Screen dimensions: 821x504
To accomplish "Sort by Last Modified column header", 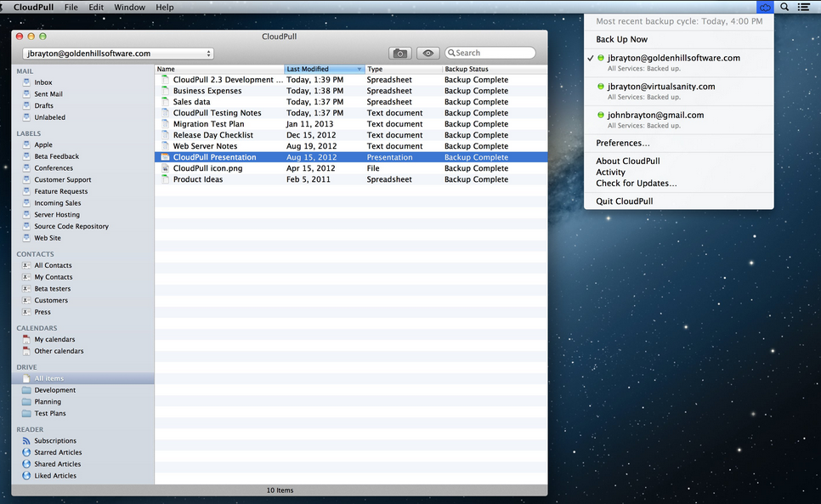I will tap(323, 69).
